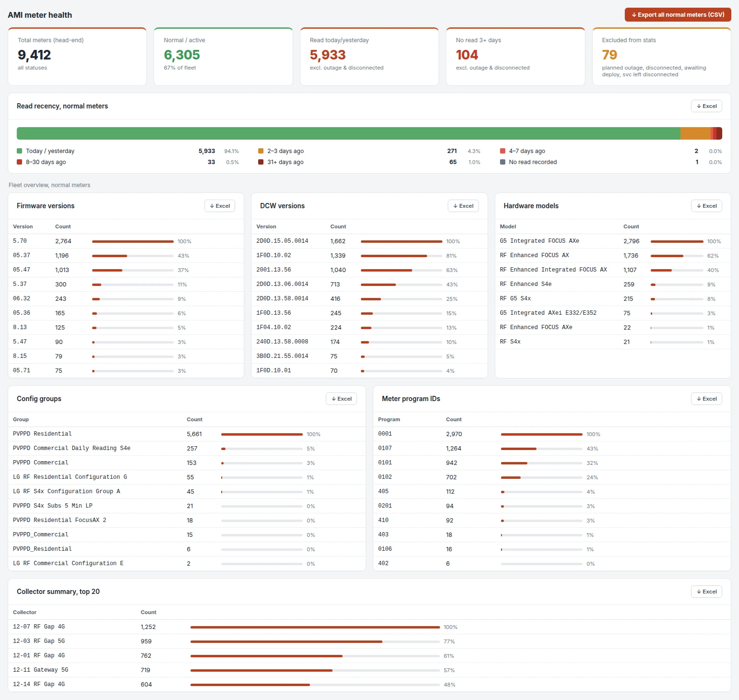Click meter program 0107 entry
739x700 pixels.
tap(552, 449)
